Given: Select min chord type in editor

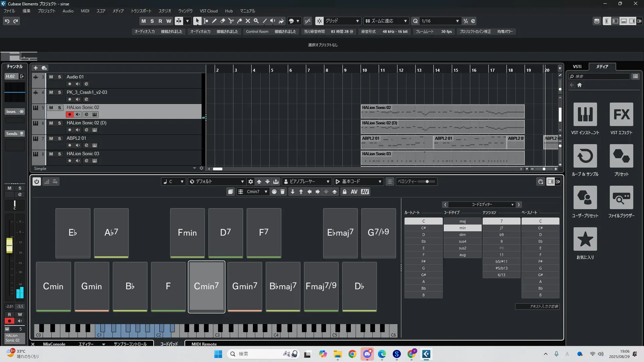Looking at the screenshot, I should [x=463, y=228].
